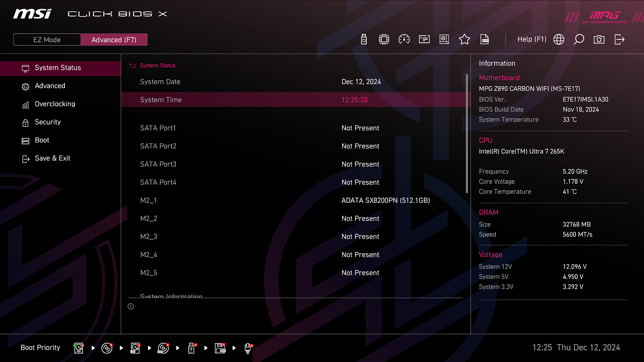Click the back arrow beside System Status breadcrumb
The width and height of the screenshot is (644, 362).
tap(132, 66)
